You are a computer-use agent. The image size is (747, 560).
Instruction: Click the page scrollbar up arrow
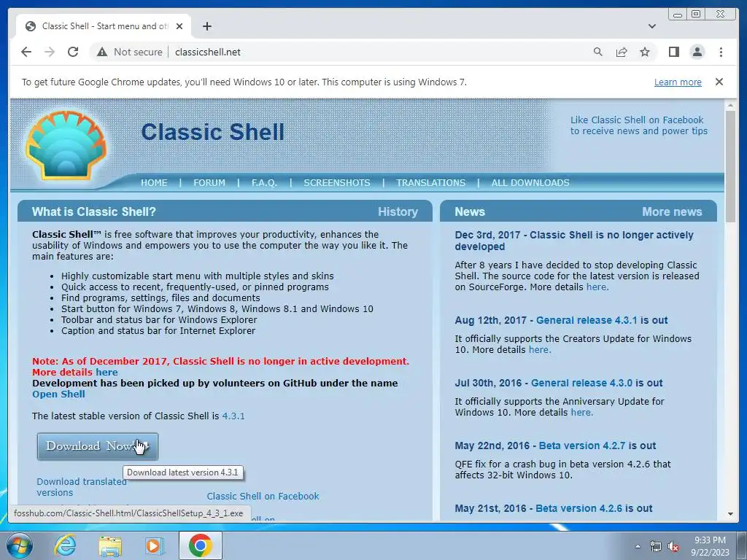730,104
